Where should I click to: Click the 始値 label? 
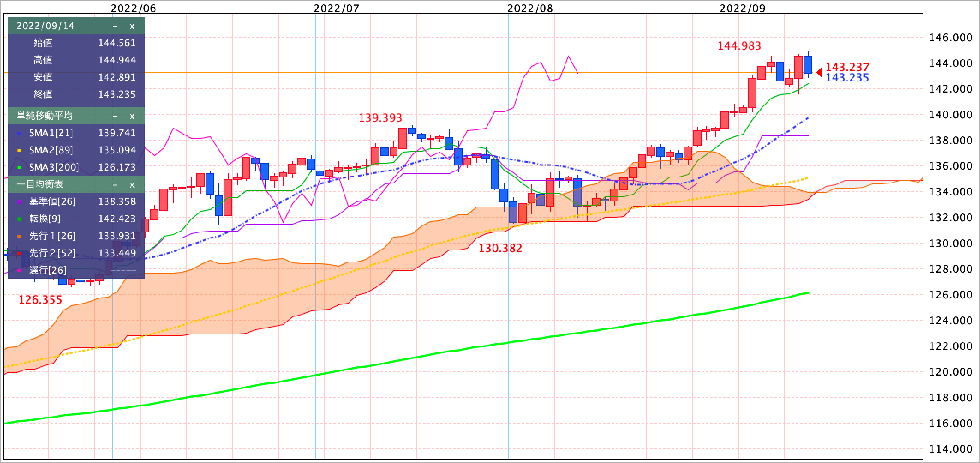[x=43, y=43]
